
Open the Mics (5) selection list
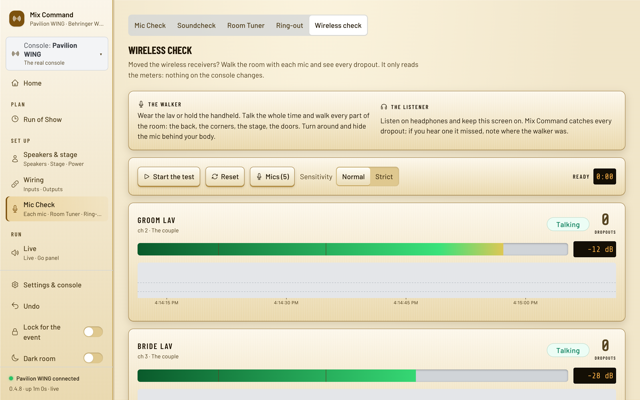click(272, 177)
